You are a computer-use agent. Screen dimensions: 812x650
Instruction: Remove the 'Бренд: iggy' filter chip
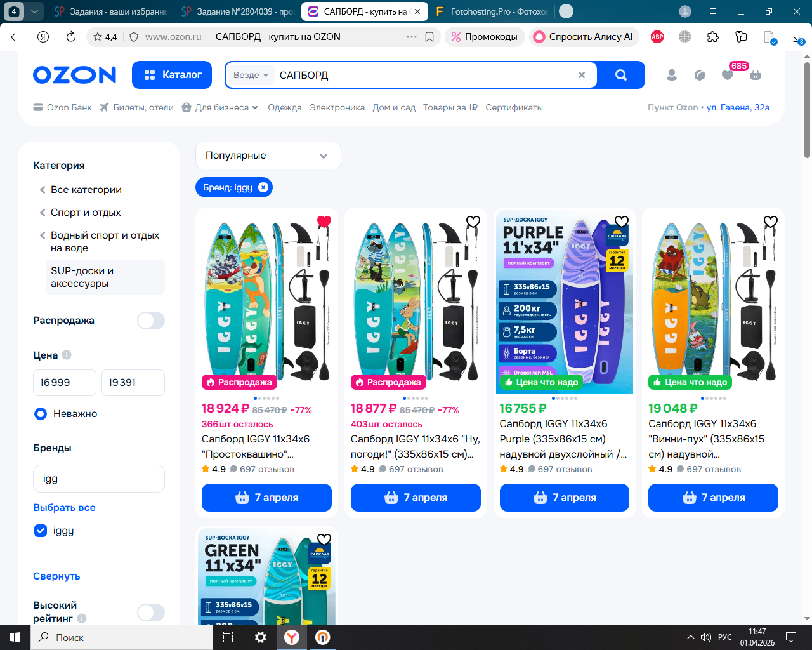pyautogui.click(x=263, y=187)
